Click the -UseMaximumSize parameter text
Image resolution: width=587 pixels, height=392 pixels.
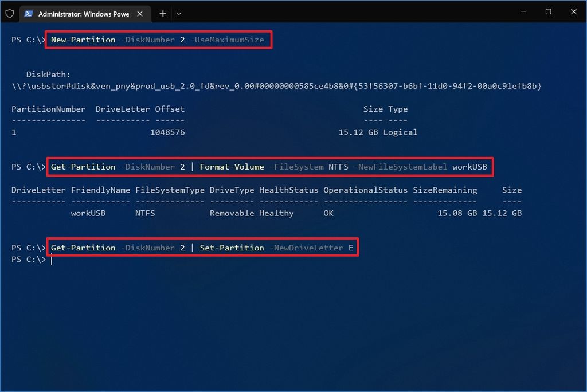pyautogui.click(x=229, y=40)
